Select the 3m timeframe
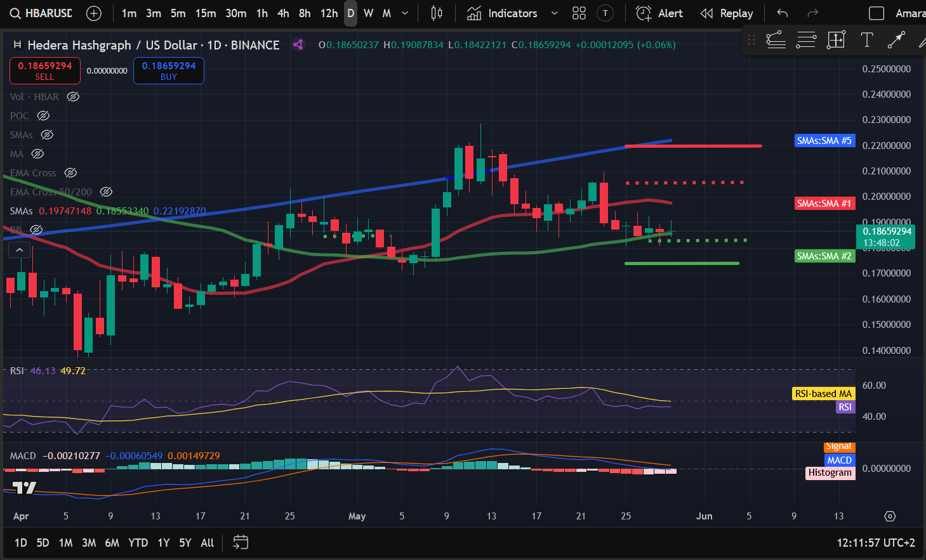This screenshot has height=560, width=926. [x=154, y=13]
